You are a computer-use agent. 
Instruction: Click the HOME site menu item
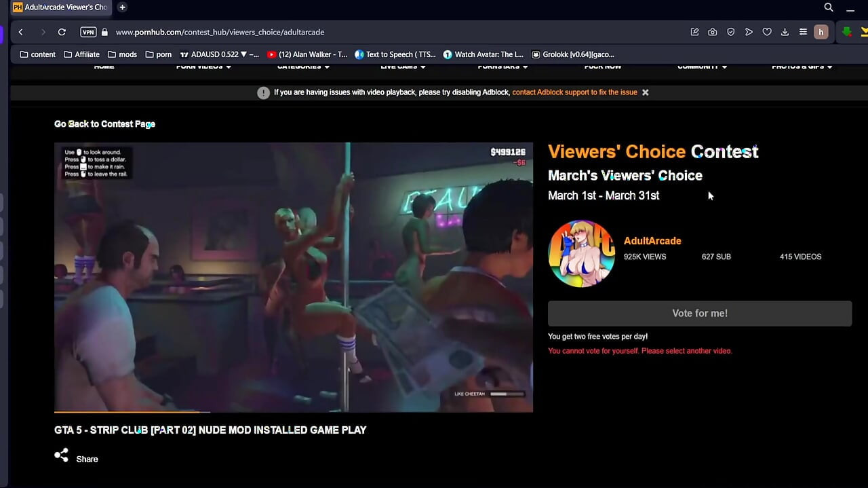(104, 67)
